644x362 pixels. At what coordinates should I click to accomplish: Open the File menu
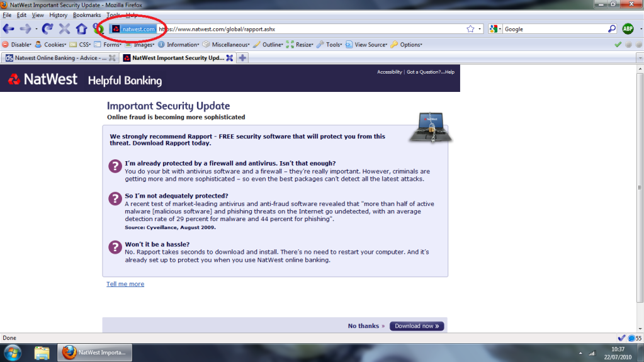tap(7, 15)
